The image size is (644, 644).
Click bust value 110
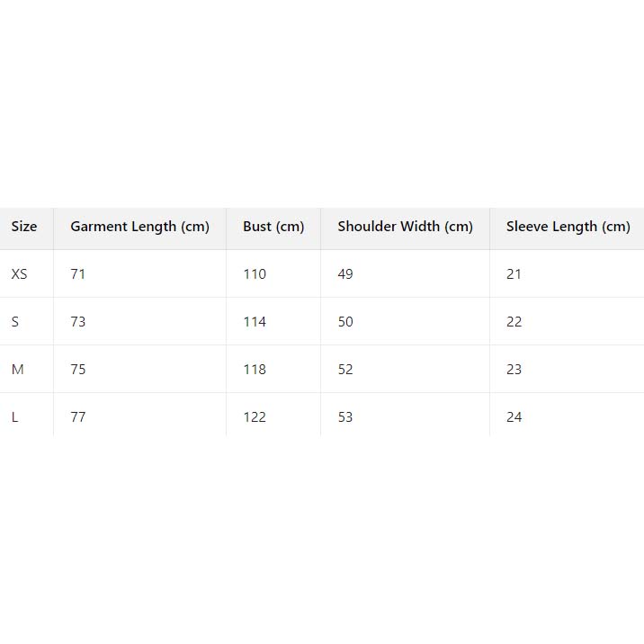[255, 274]
